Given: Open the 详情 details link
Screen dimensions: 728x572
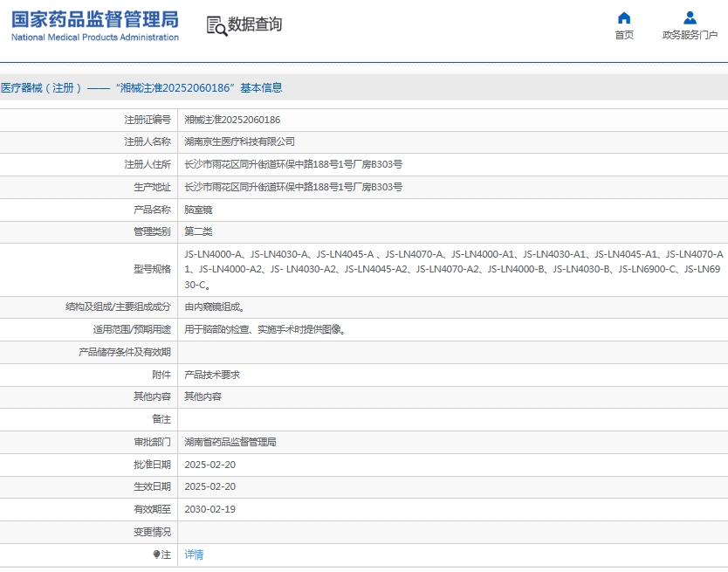Looking at the screenshot, I should (193, 554).
